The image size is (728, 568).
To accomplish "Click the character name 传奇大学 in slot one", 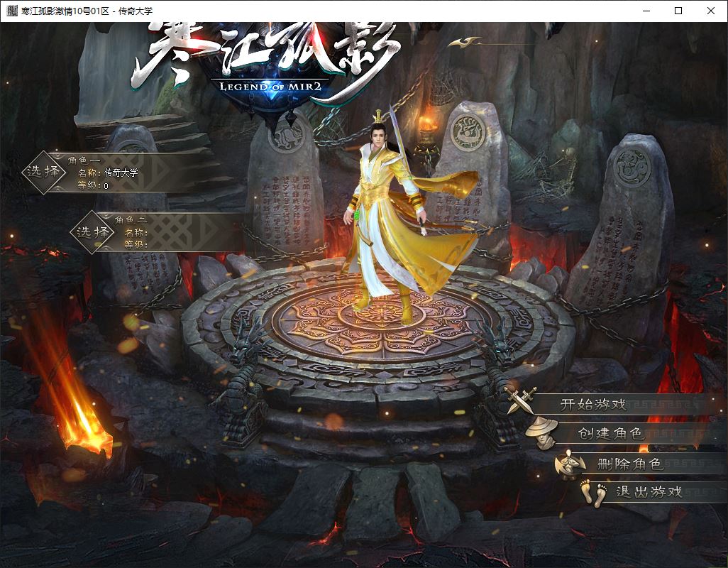I will (x=121, y=173).
